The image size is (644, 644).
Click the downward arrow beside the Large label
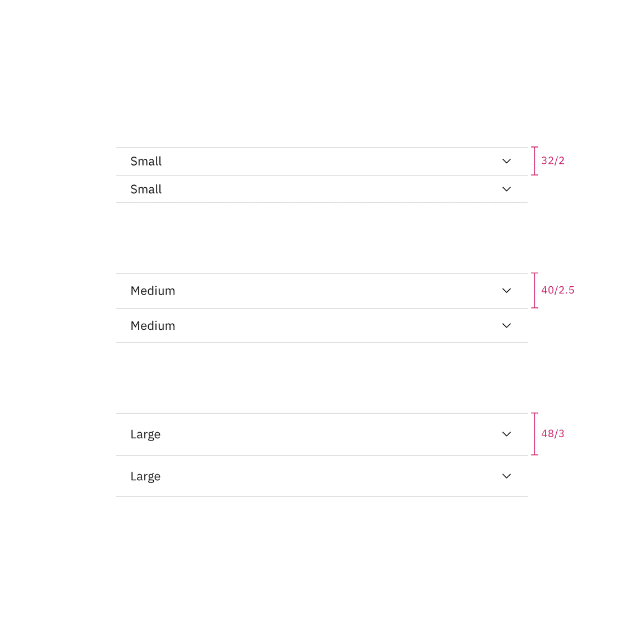coord(506,434)
